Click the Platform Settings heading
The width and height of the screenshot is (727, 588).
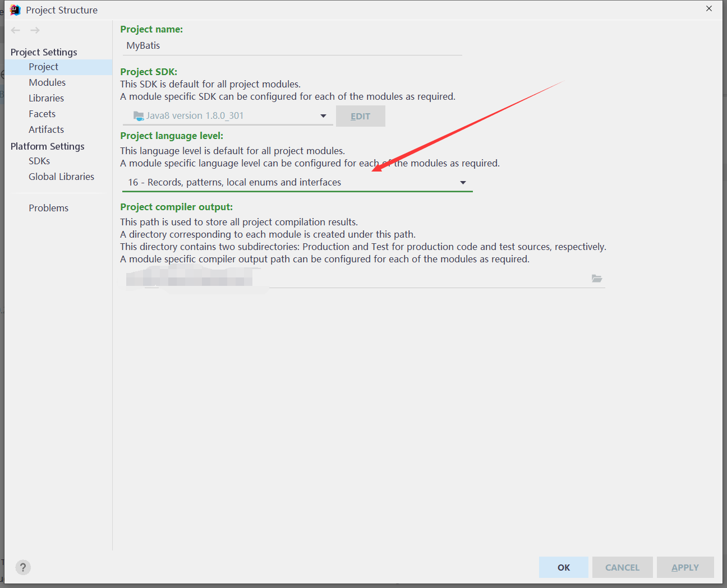48,146
